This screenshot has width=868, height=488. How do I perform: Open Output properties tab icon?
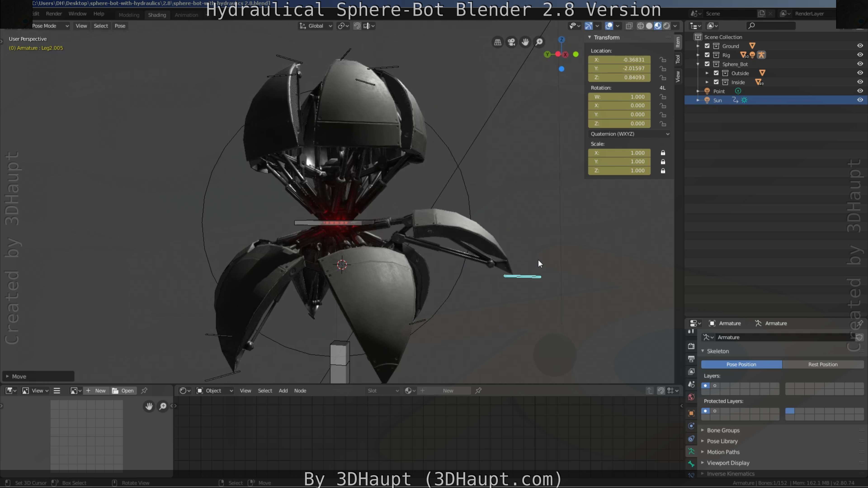pos(691,359)
